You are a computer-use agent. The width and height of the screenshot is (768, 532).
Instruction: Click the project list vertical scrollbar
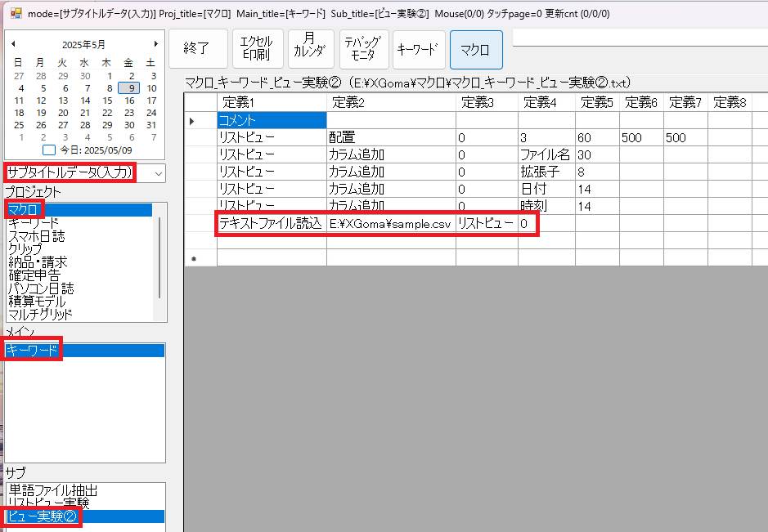(159, 257)
